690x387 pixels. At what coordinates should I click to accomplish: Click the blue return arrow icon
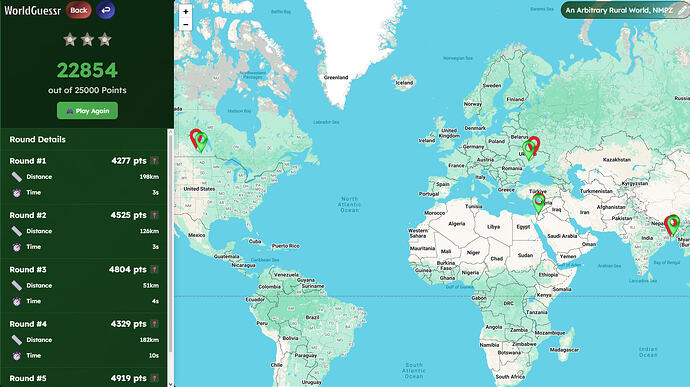(x=106, y=10)
